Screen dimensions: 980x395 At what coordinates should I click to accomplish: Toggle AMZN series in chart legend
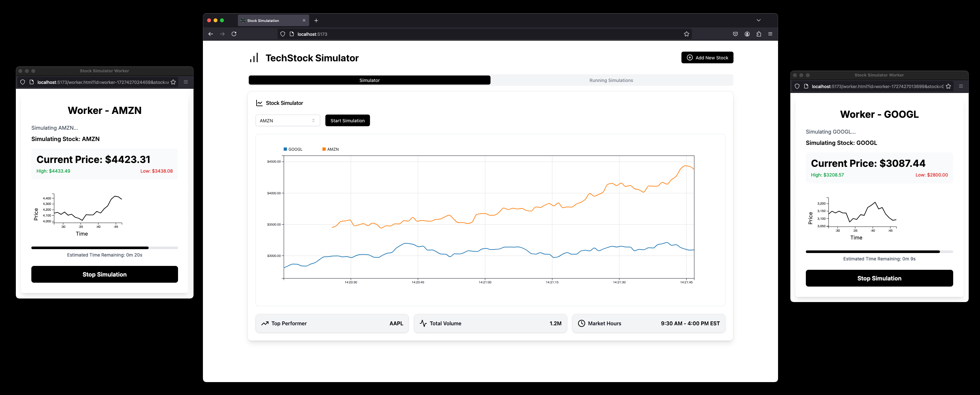click(330, 149)
